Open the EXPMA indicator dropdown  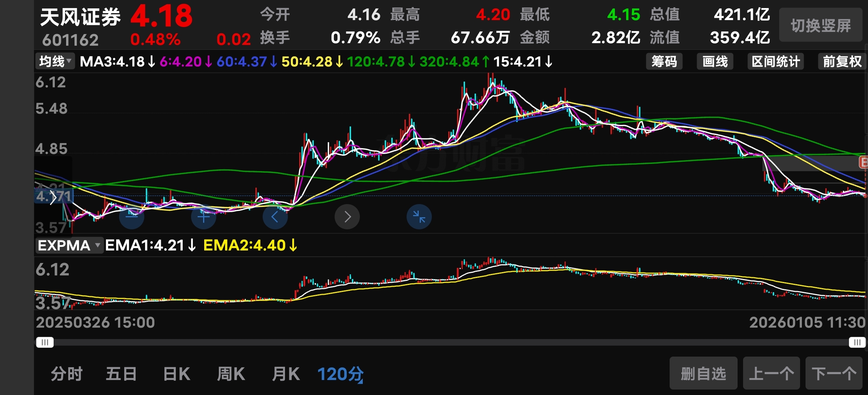click(x=69, y=245)
